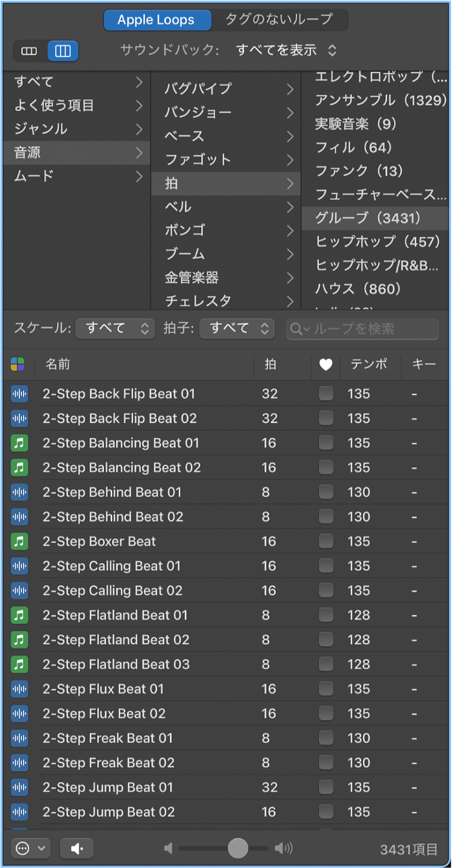Click MIDI loop icon for 2-Step Flatland Beat 03
The height and width of the screenshot is (868, 452).
[x=19, y=664]
